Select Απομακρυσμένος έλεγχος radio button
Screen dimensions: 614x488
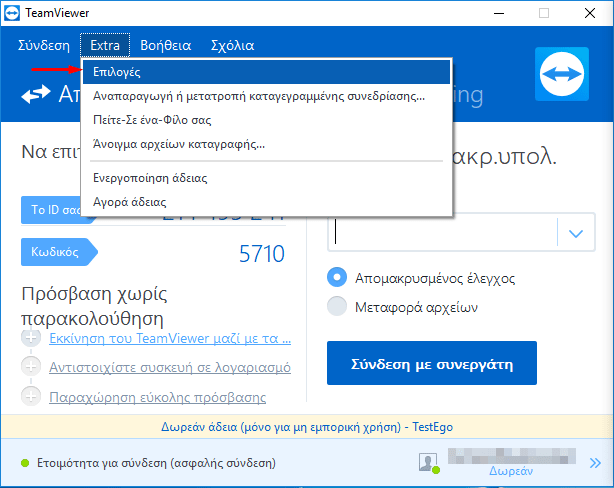337,277
